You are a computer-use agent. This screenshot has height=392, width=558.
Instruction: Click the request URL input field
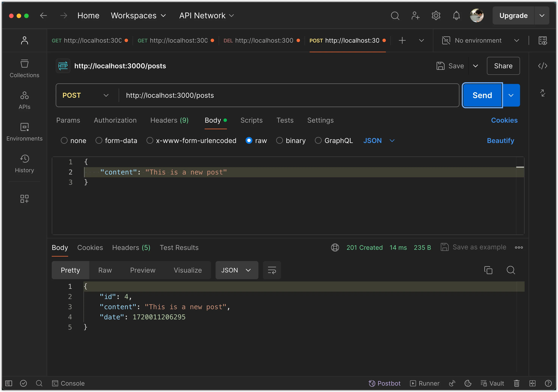pos(288,95)
